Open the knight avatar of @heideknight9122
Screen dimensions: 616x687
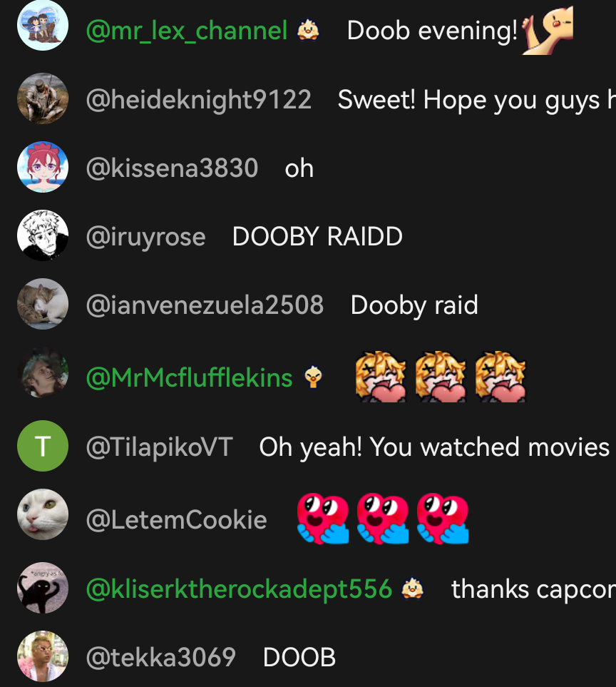[43, 98]
